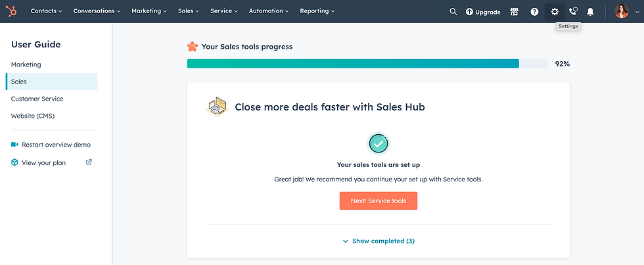Select Sales in User Guide sidebar
The height and width of the screenshot is (265, 644).
(51, 82)
